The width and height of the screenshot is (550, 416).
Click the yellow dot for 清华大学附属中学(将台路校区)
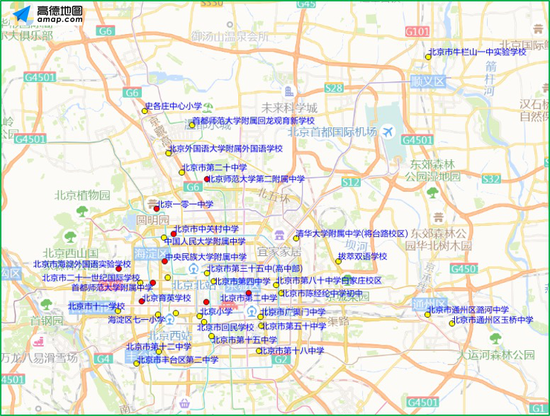(x=296, y=239)
